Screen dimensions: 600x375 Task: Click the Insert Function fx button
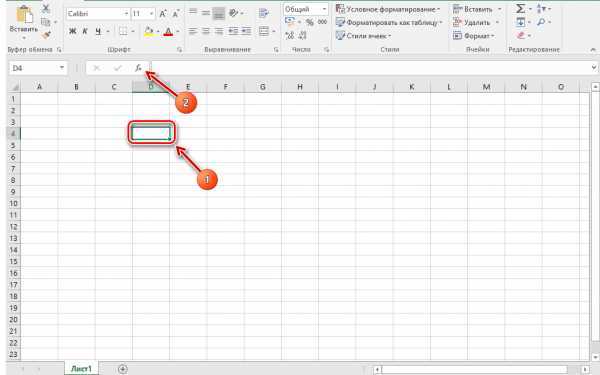click(x=138, y=68)
